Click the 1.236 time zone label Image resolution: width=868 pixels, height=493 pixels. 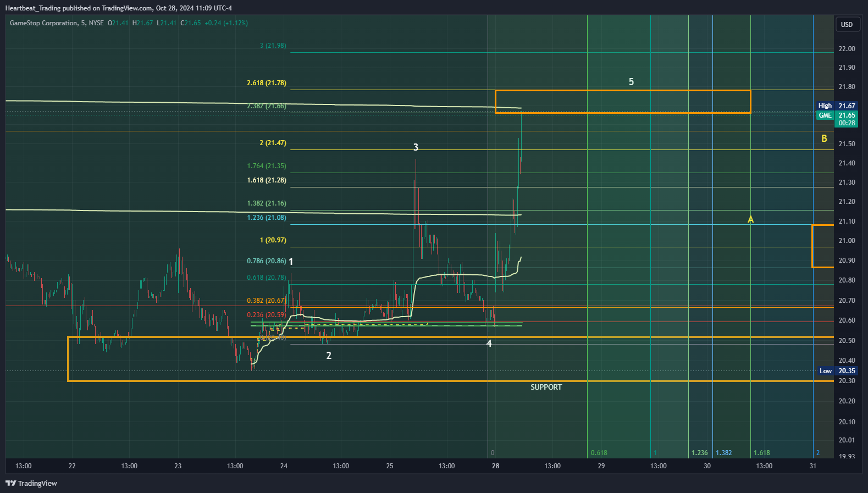[699, 453]
